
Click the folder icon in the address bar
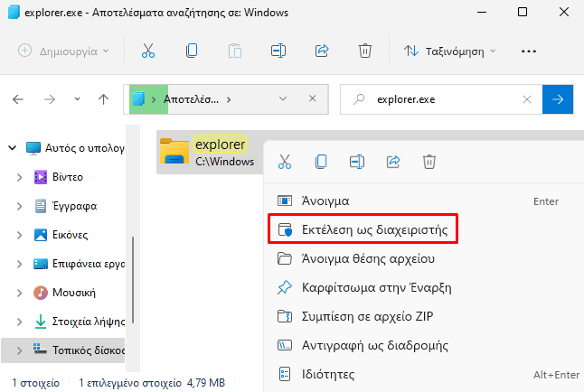pyautogui.click(x=138, y=99)
